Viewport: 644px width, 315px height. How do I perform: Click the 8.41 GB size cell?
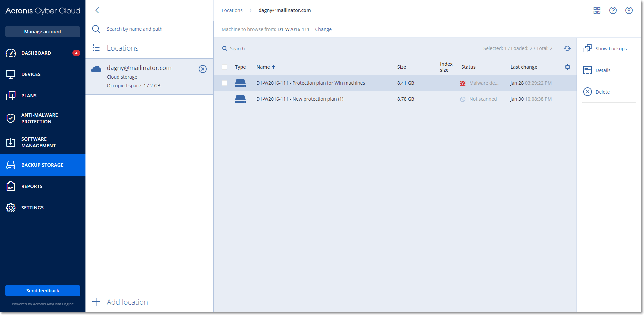coord(406,83)
